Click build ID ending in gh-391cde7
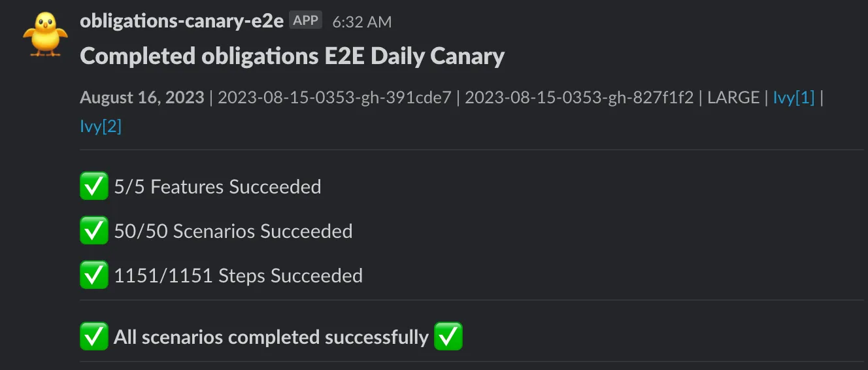Viewport: 868px width, 370px height. [x=335, y=98]
